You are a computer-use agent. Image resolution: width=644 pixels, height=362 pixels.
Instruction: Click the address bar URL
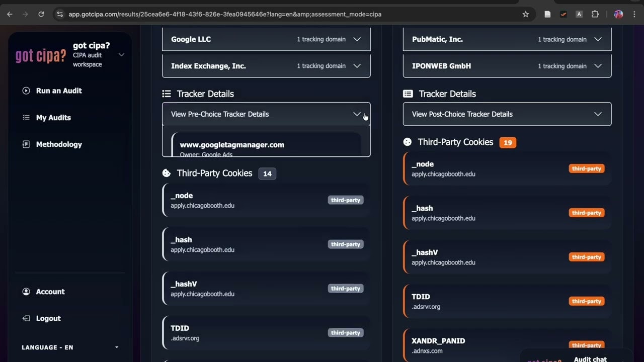(x=225, y=14)
